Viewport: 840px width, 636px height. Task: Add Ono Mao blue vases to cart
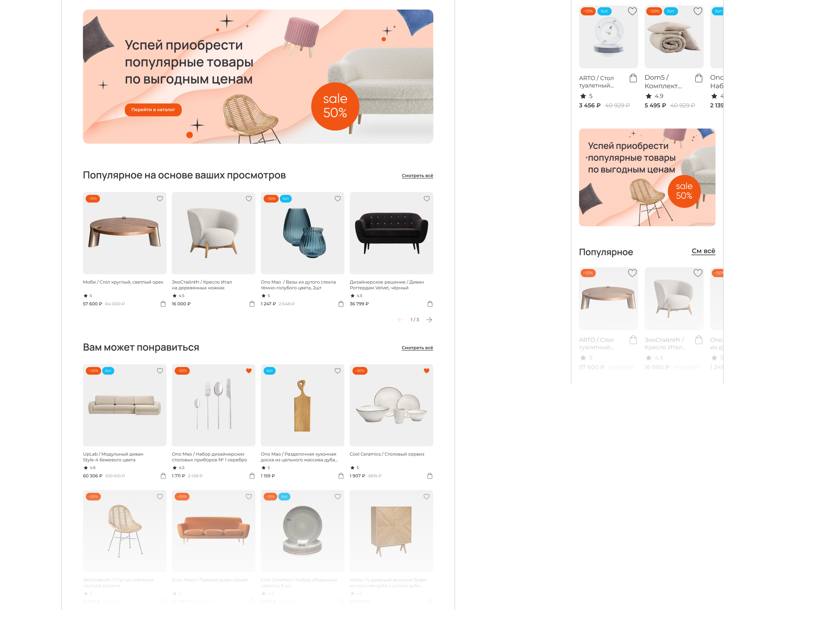pyautogui.click(x=341, y=304)
